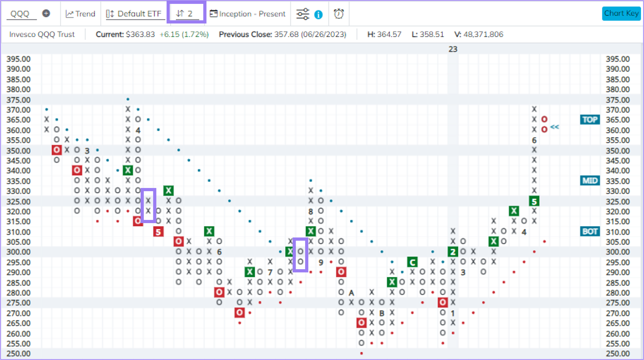The width and height of the screenshot is (644, 360).
Task: Click the 23 year column marker
Action: coord(453,49)
